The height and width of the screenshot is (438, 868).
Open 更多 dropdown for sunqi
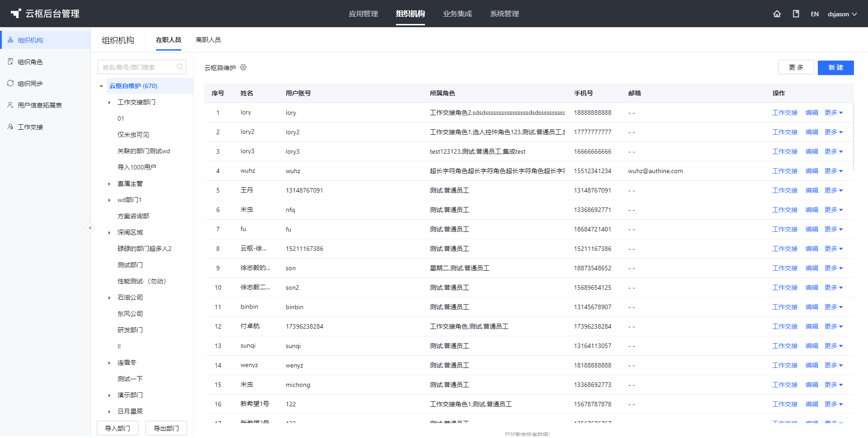834,346
